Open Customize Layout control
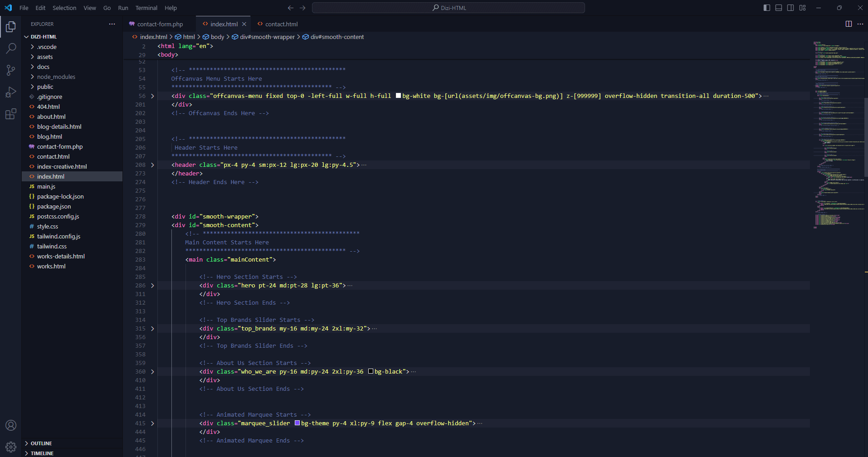868x457 pixels. 802,8
